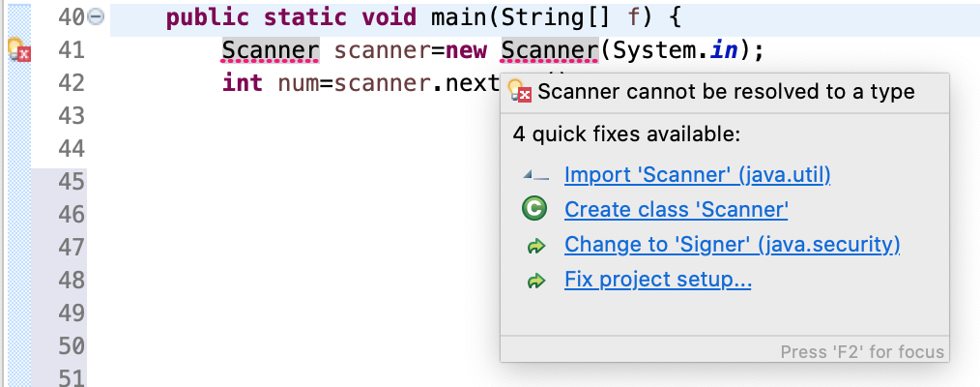Click the second underlined Scanner after new keyword
This screenshot has height=387, width=980.
click(549, 50)
